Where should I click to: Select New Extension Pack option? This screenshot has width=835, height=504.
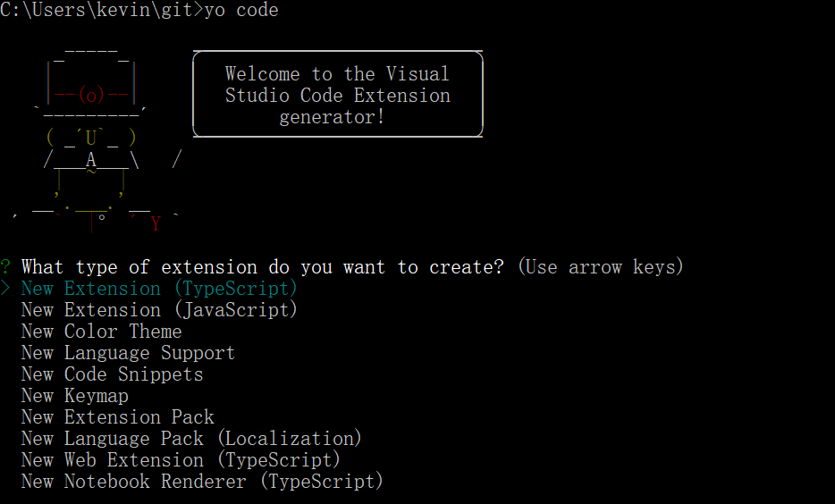pos(117,416)
